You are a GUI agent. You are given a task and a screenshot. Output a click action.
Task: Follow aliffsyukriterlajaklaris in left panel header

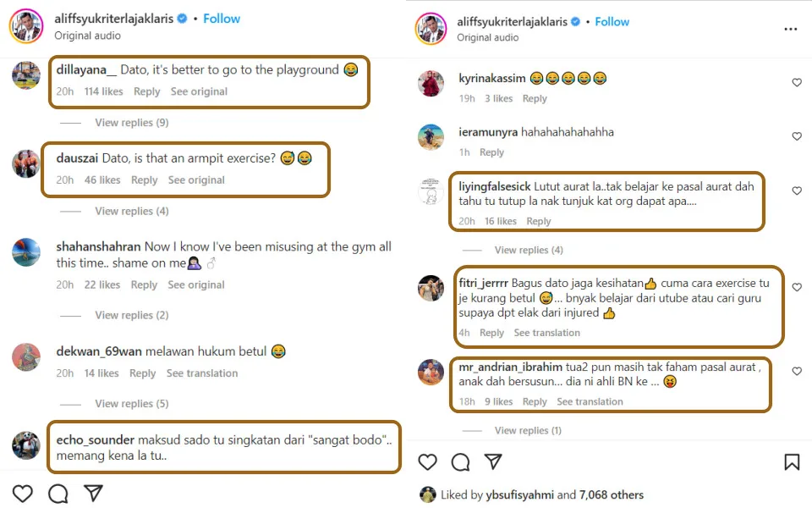[x=222, y=19]
